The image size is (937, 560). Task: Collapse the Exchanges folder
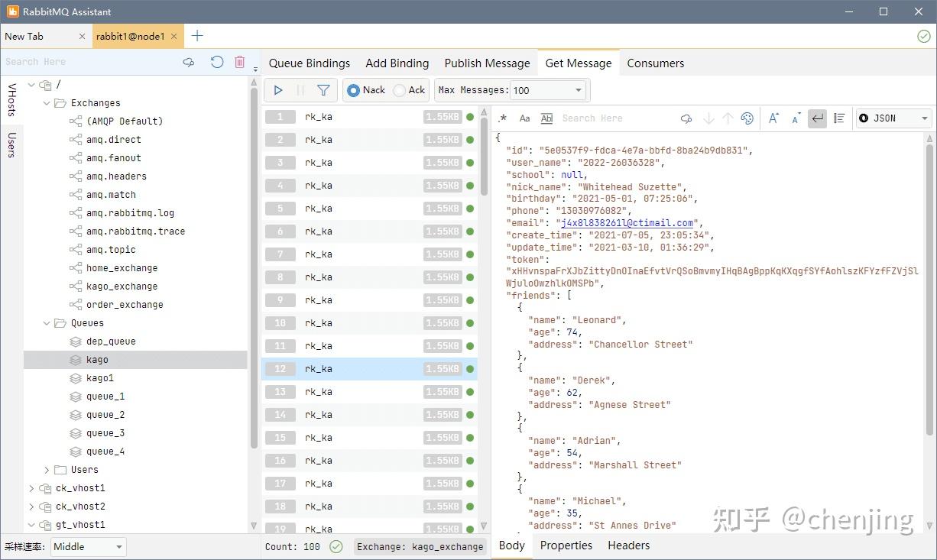pyautogui.click(x=47, y=103)
